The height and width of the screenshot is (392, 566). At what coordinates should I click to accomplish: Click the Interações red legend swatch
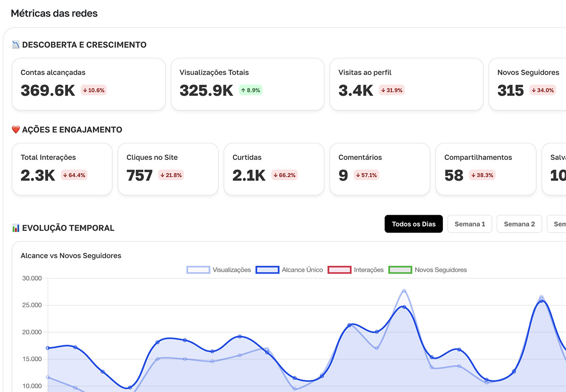tap(339, 270)
